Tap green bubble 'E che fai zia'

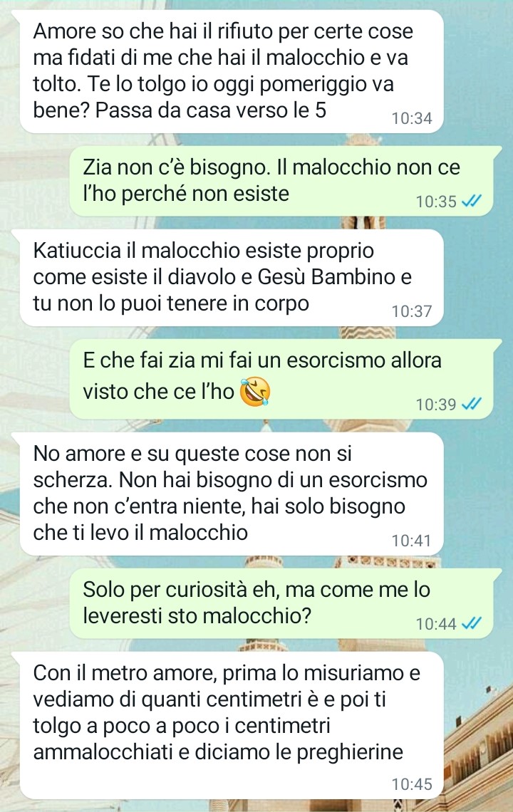[286, 379]
